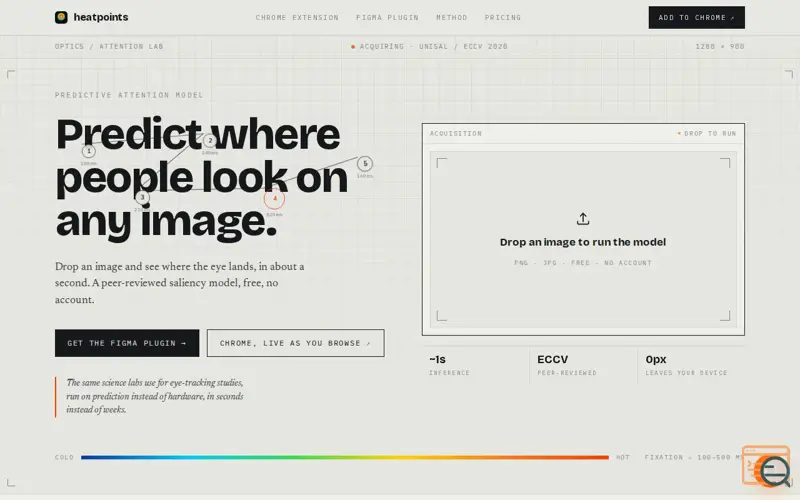The width and height of the screenshot is (800, 500).
Task: Click 'Predict where people look' headline
Action: coord(202,177)
